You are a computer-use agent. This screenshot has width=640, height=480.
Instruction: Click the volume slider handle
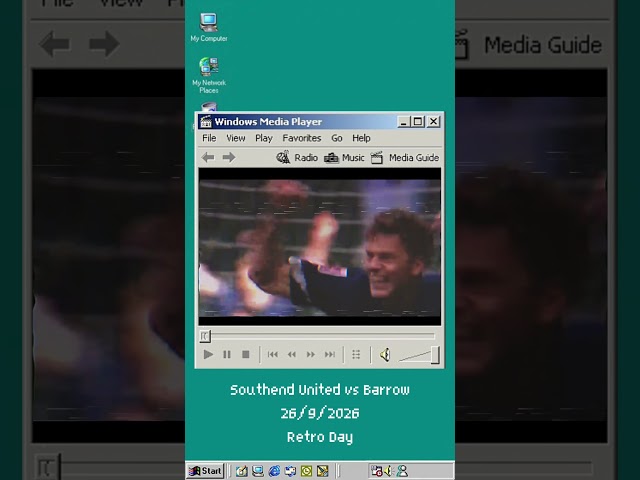pos(435,355)
